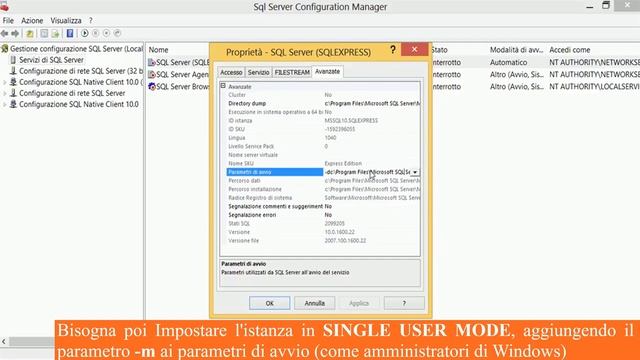Export the list with the green arrow icon
Viewport: 640px width, 360px height.
56,33
